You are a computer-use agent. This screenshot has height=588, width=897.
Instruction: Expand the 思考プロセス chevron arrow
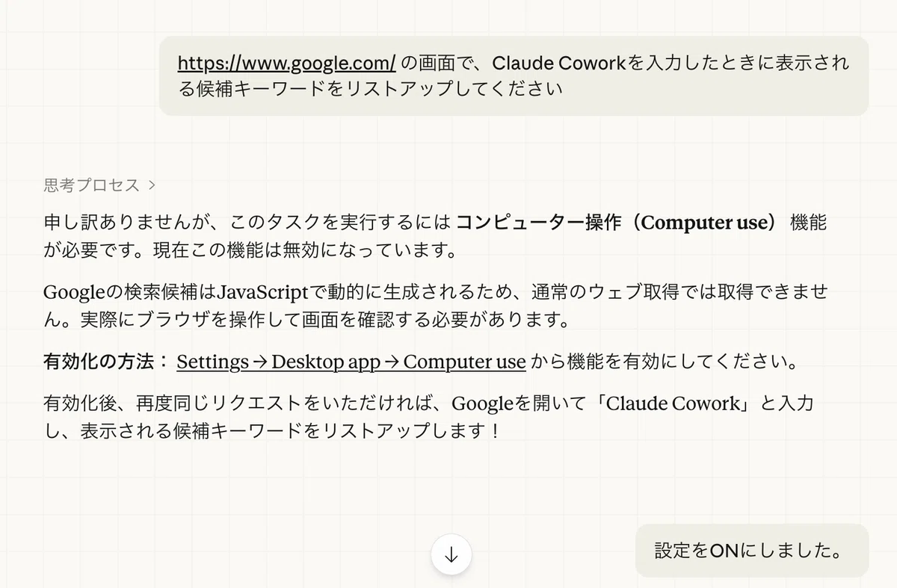click(152, 185)
